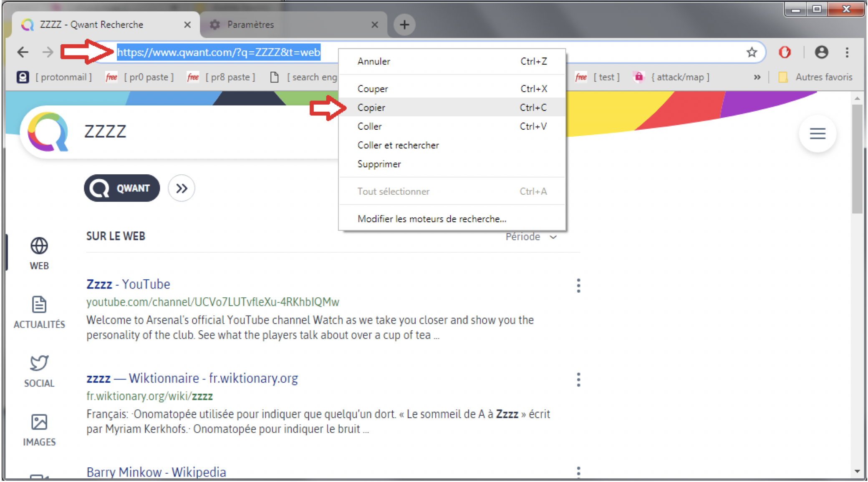Click the vertical scrollbar thumb

pyautogui.click(x=857, y=159)
